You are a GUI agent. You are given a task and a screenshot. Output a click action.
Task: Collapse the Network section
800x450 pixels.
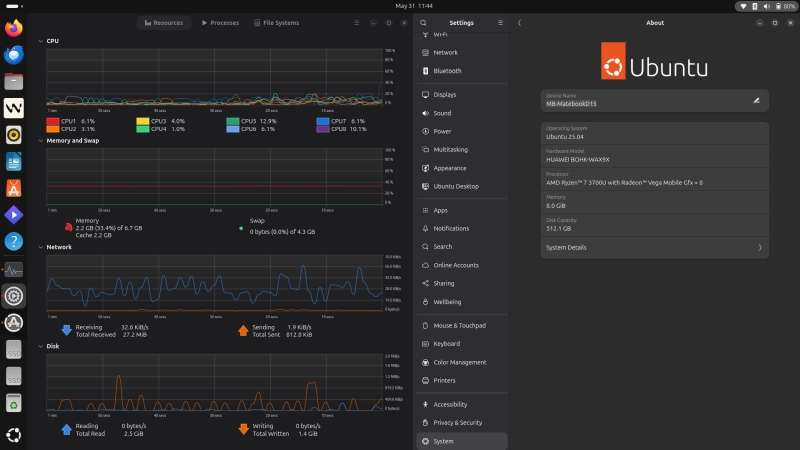(41, 247)
